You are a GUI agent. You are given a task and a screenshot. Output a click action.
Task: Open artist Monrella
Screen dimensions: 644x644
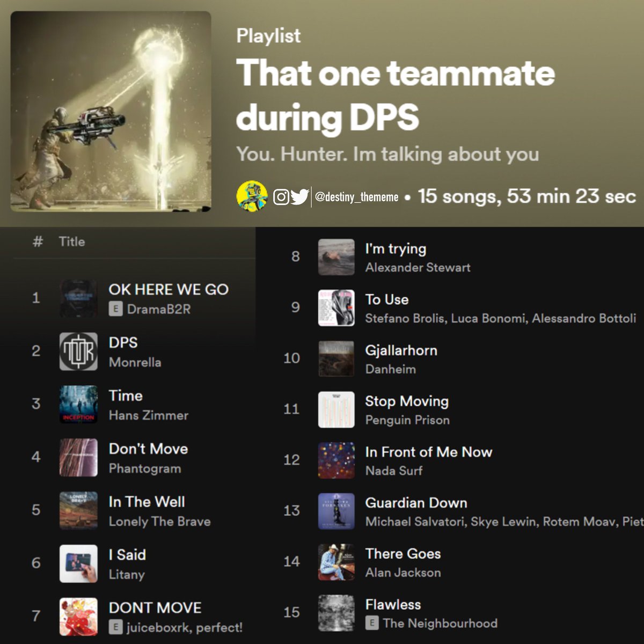135,362
